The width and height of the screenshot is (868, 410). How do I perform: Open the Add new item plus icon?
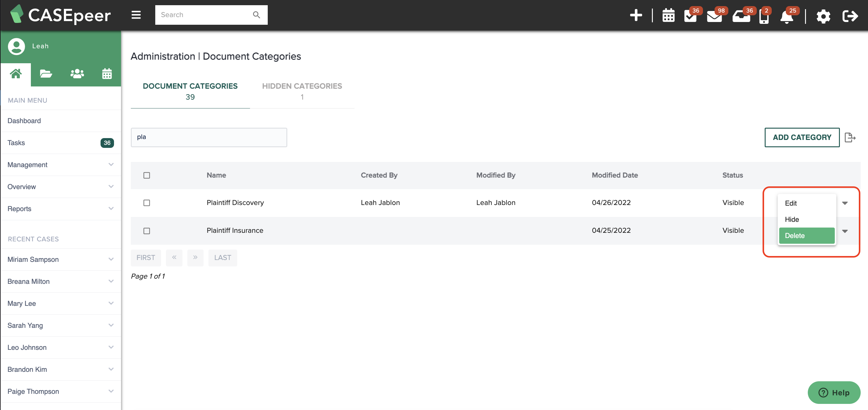pyautogui.click(x=637, y=15)
